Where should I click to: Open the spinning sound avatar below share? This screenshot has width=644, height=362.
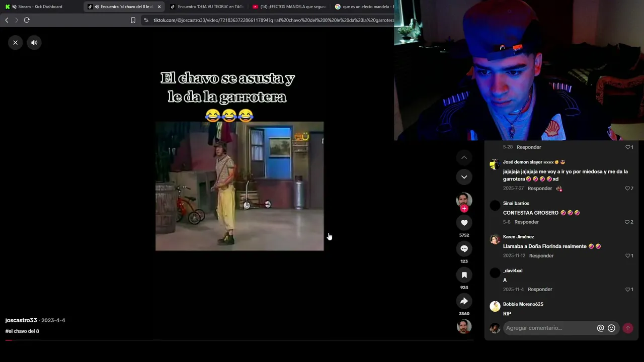click(464, 326)
